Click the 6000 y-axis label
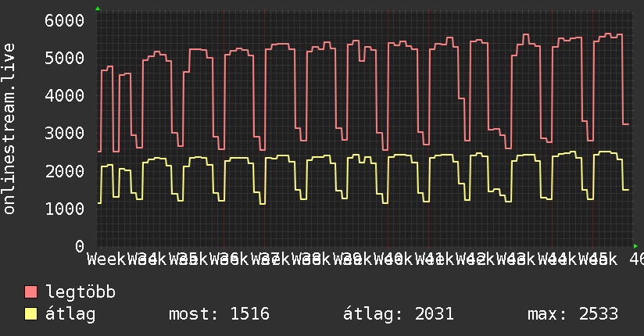This screenshot has width=644, height=336. point(65,20)
